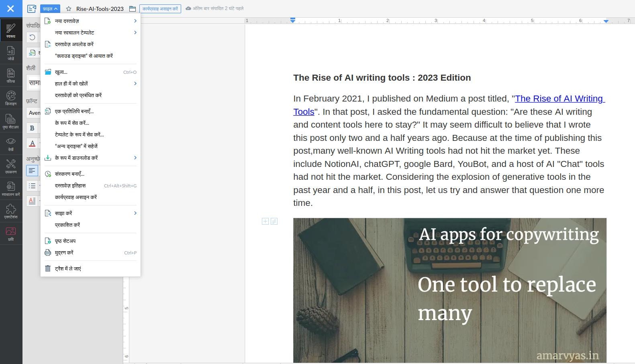This screenshot has width=635, height=364.
Task: Star the Rise-AI-Tools-2023 document
Action: 69,8
